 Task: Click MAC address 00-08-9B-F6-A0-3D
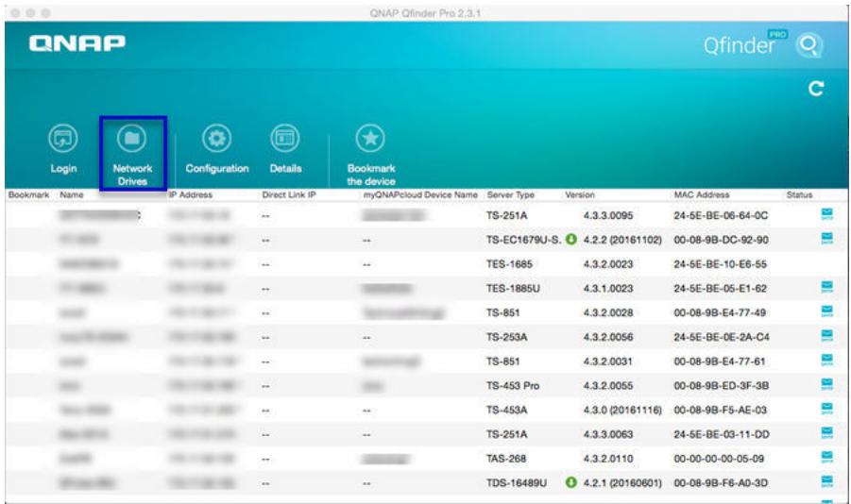tap(721, 483)
